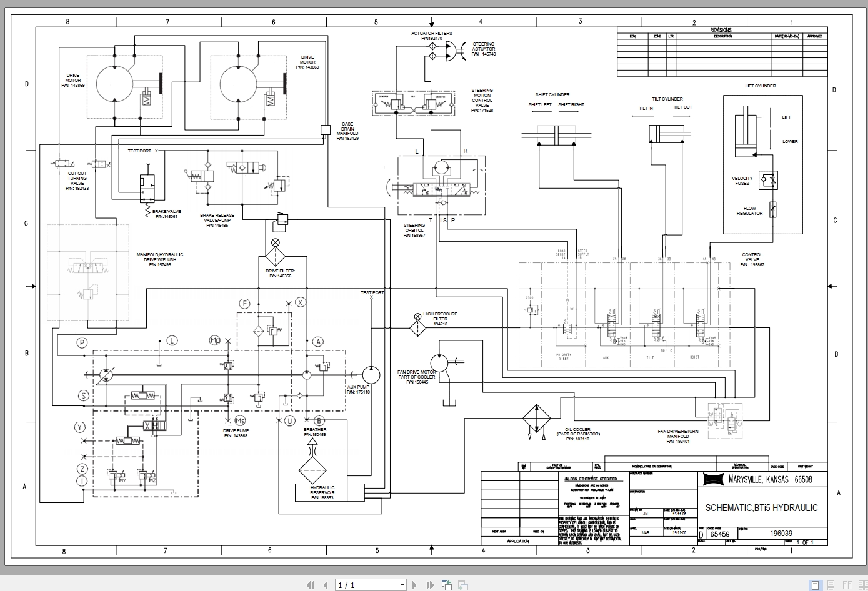This screenshot has height=591, width=868.
Task: Click the BREATHER P/N:150459 label
Action: tap(315, 432)
